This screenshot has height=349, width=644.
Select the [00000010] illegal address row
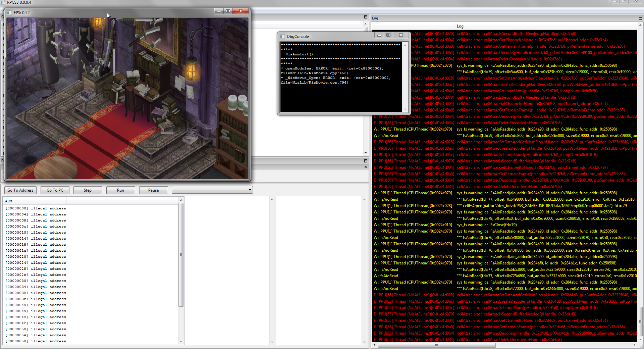pos(36,233)
